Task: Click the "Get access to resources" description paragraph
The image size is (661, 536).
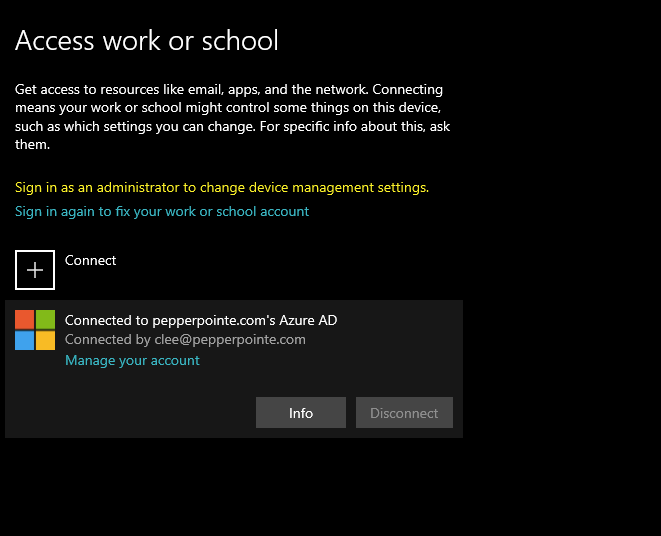Action: (x=232, y=117)
